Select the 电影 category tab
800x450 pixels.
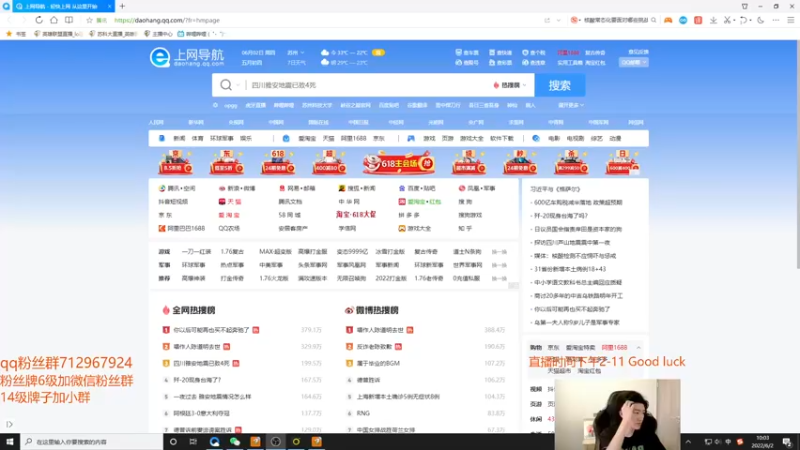554,138
